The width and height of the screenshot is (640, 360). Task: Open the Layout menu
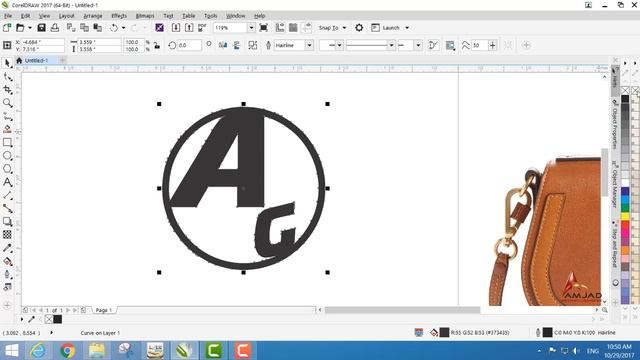coord(67,16)
